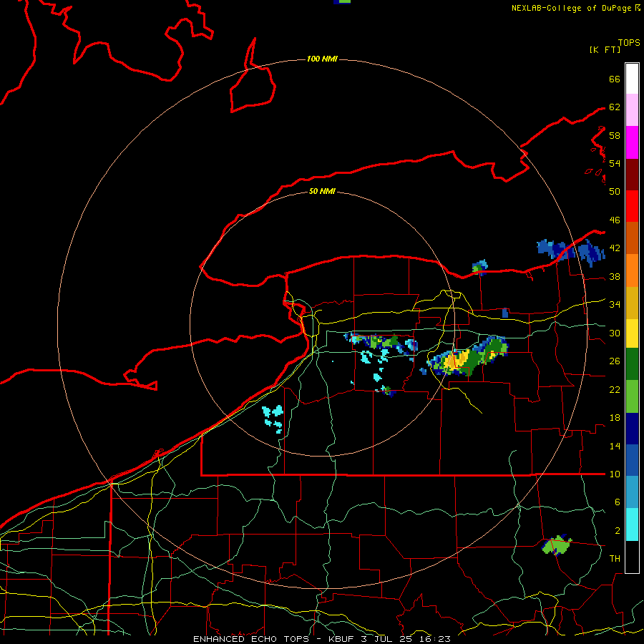
Task: Click the 18 legend value
Action: click(x=615, y=418)
